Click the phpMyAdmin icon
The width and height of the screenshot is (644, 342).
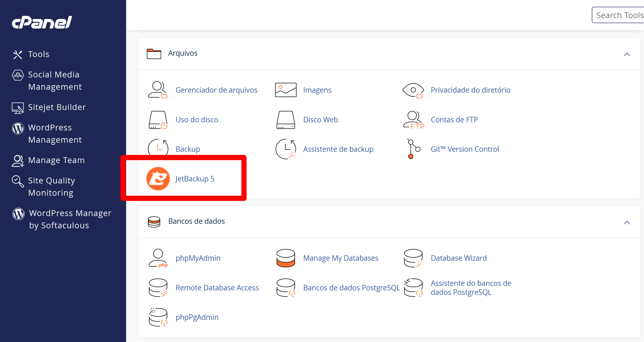(x=158, y=258)
